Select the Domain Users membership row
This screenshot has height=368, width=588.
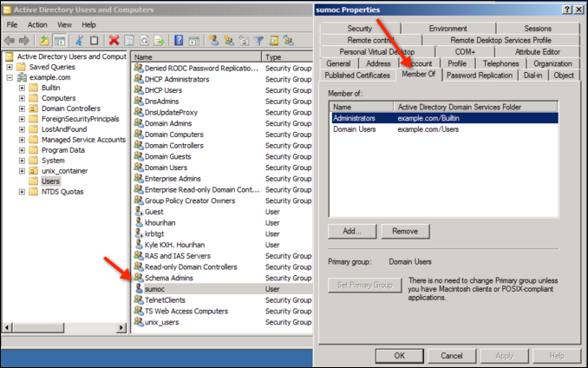coord(355,128)
